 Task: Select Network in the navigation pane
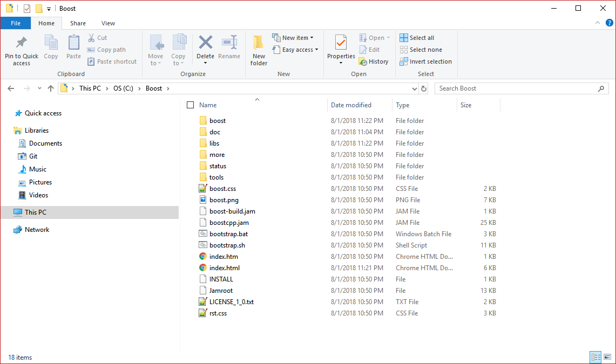point(37,230)
